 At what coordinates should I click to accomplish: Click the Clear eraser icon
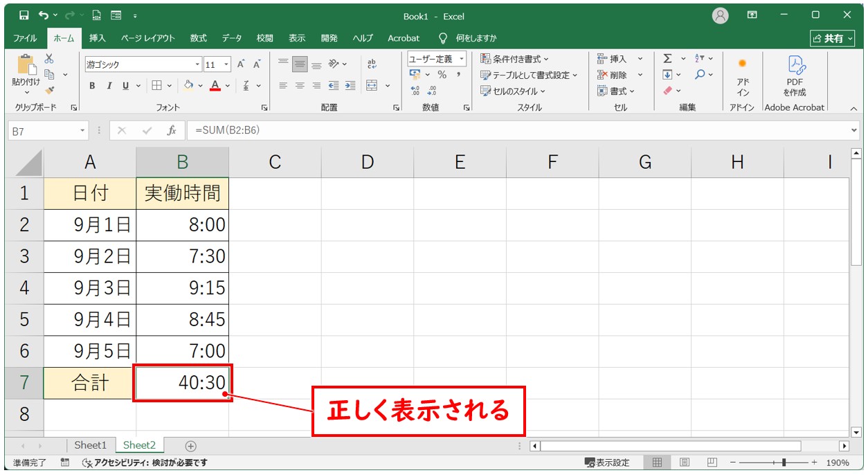click(x=667, y=91)
